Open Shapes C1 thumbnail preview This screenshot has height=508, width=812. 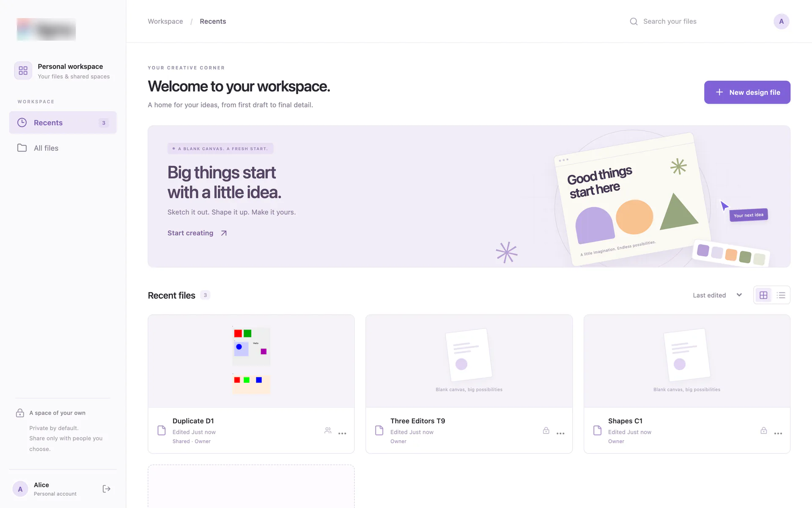687,361
